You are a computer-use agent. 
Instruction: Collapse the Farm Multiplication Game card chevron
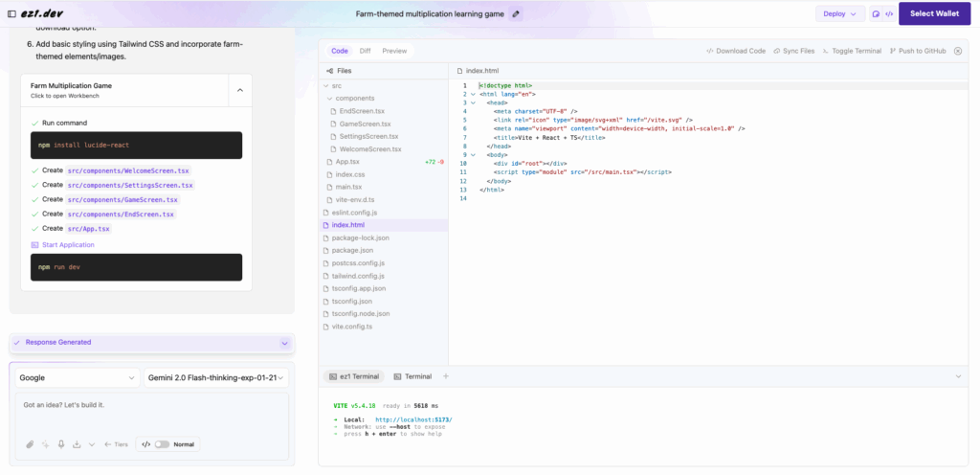pos(240,90)
